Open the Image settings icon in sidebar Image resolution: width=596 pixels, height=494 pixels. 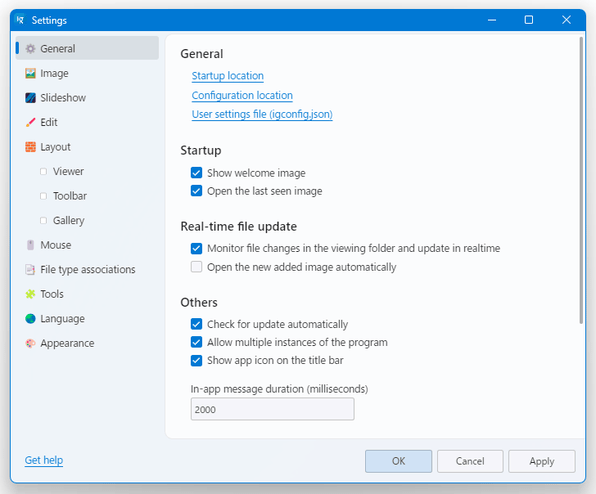(30, 73)
